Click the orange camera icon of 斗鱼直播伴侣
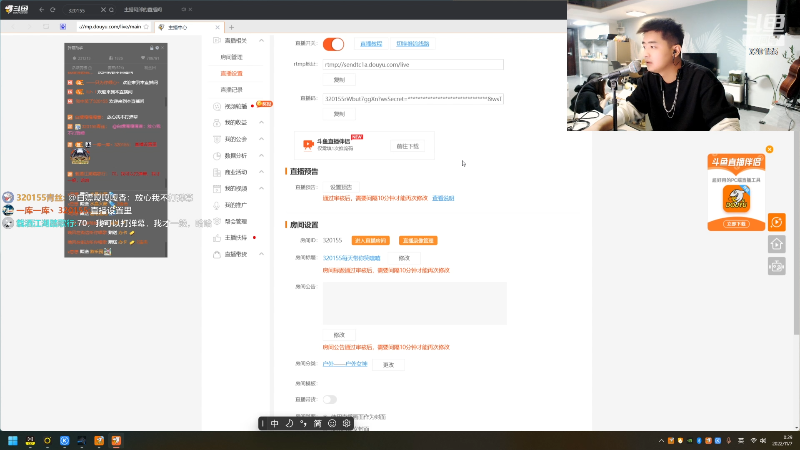 (x=308, y=145)
